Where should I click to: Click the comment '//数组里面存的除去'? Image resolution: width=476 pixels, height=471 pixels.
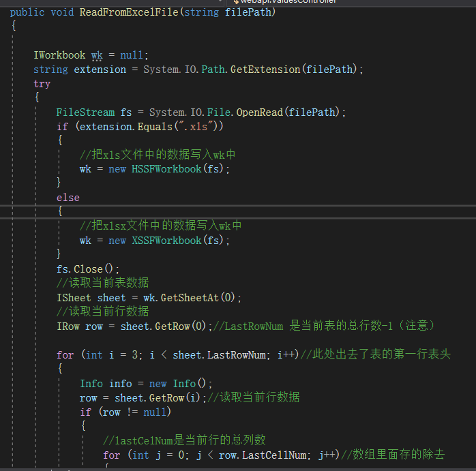[x=393, y=455]
